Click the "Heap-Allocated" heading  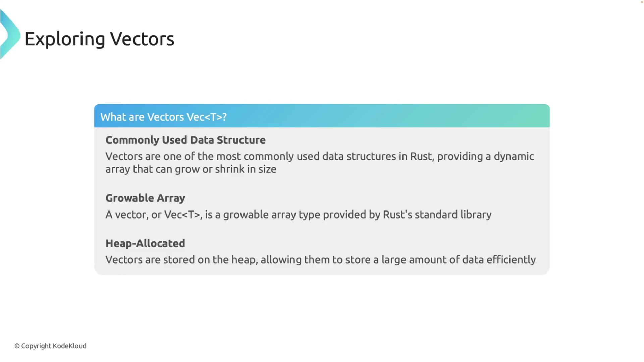pyautogui.click(x=145, y=243)
